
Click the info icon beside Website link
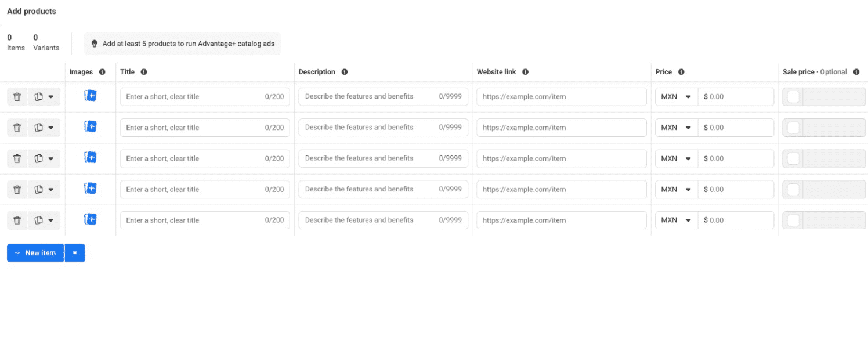[525, 72]
